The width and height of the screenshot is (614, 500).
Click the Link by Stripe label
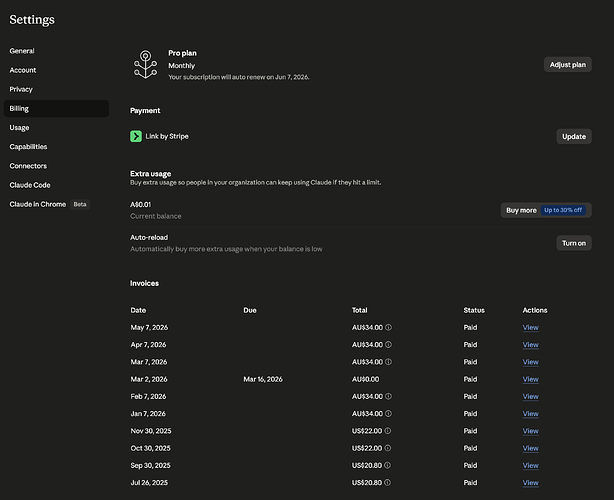[x=167, y=136]
